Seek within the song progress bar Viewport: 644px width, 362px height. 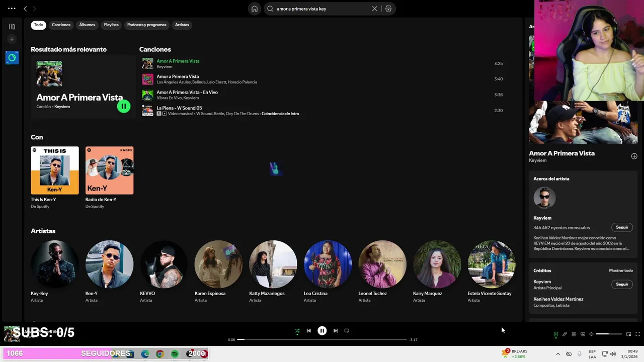(322, 339)
